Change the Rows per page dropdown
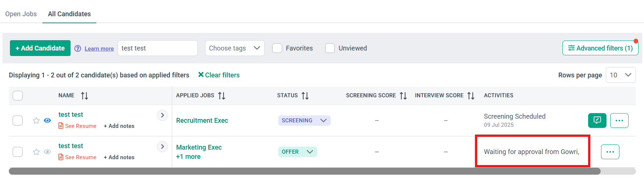This screenshot has height=178, width=644. click(x=620, y=75)
